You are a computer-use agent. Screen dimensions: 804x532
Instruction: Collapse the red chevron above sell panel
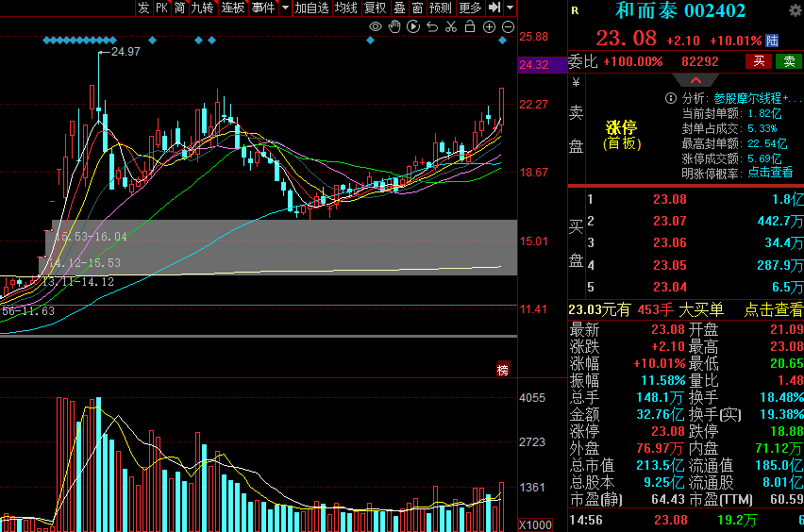click(695, 80)
